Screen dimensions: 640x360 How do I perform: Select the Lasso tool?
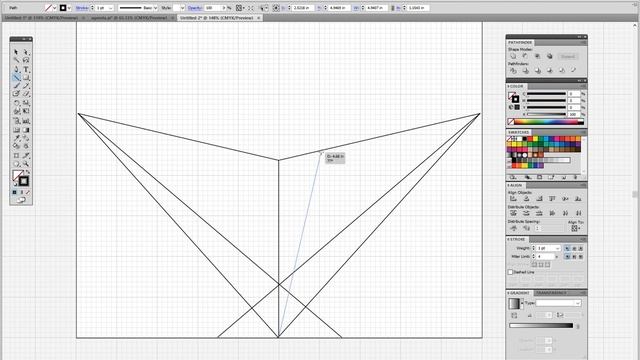[26, 60]
